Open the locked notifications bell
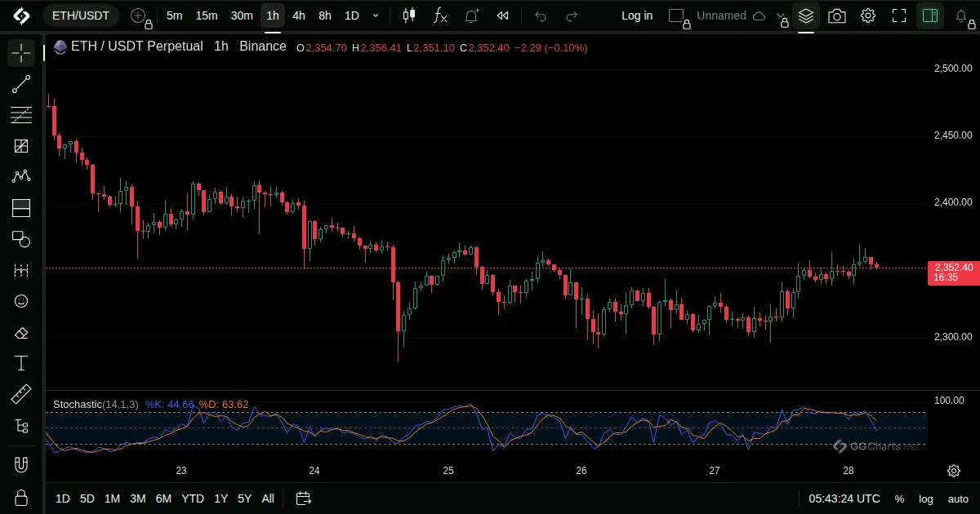The width and height of the screenshot is (980, 514). 962,16
